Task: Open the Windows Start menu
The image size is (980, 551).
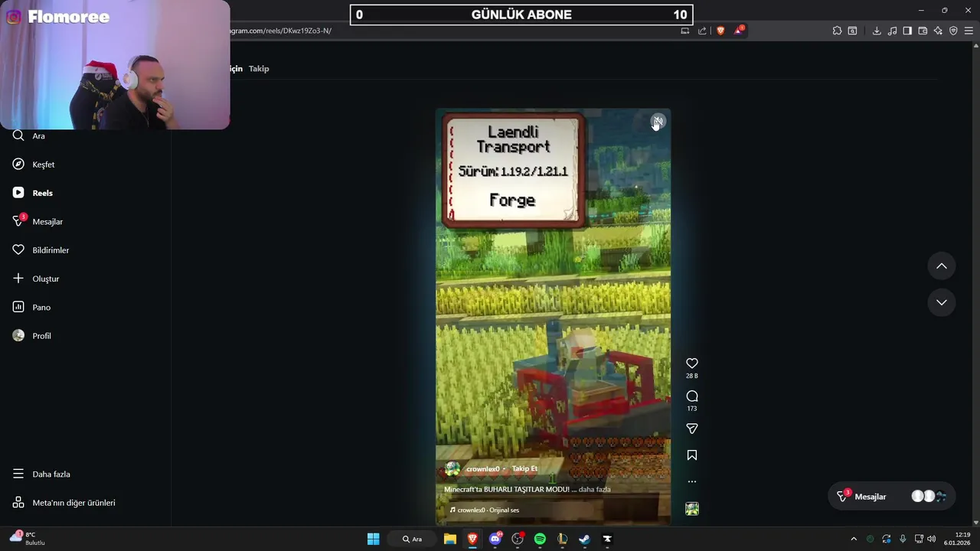Action: [x=373, y=539]
